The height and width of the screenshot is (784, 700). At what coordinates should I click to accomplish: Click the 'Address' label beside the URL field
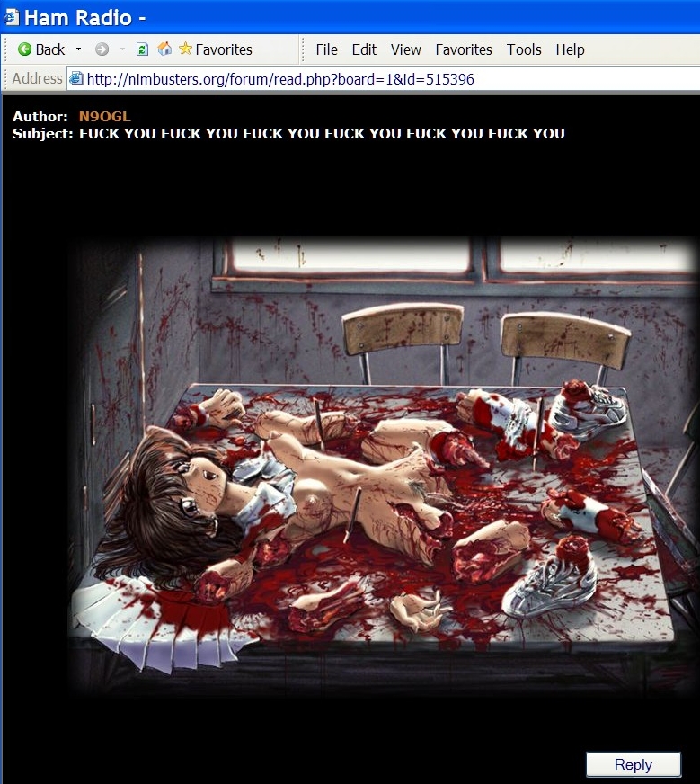tap(38, 78)
